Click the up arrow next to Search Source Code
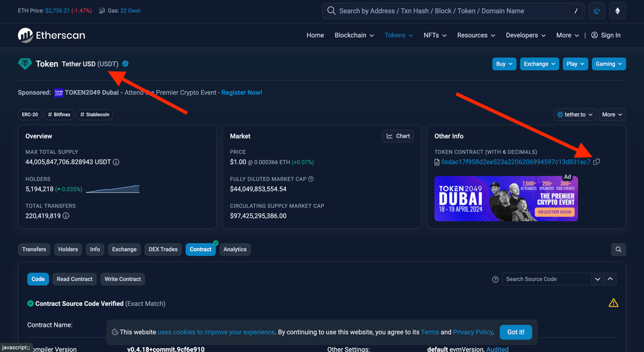The height and width of the screenshot is (352, 644). coord(610,279)
